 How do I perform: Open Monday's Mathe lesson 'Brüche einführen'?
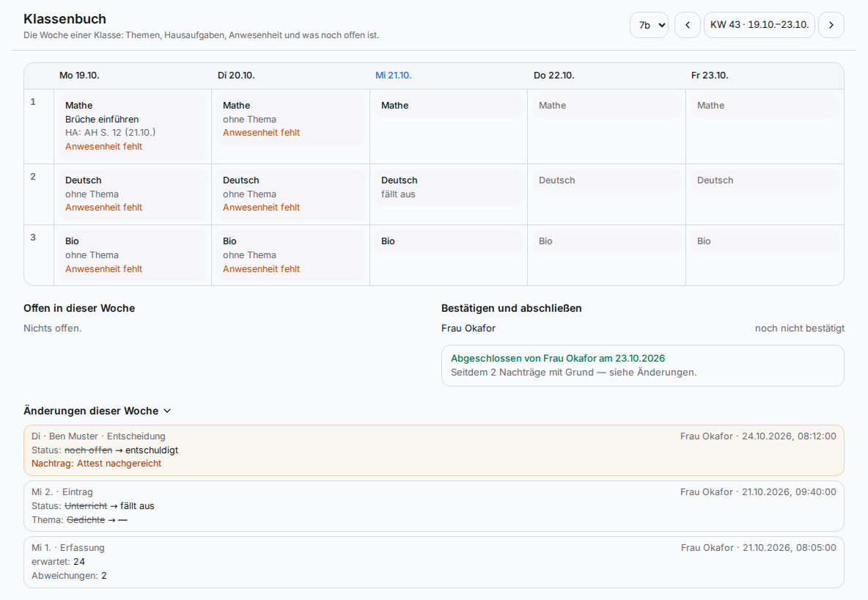coord(133,125)
